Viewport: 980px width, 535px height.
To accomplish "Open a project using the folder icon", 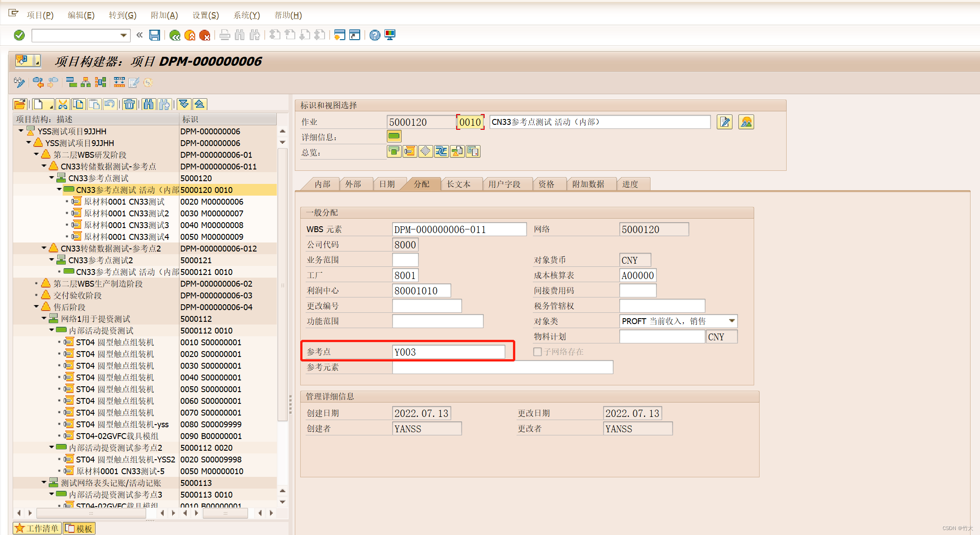I will pyautogui.click(x=20, y=104).
